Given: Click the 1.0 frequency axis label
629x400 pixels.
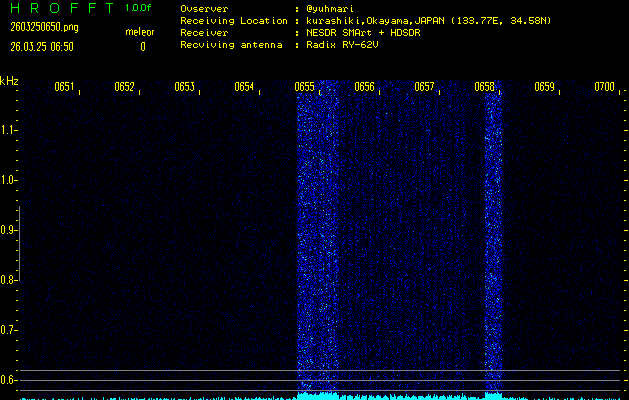Looking at the screenshot, I should click(9, 180).
